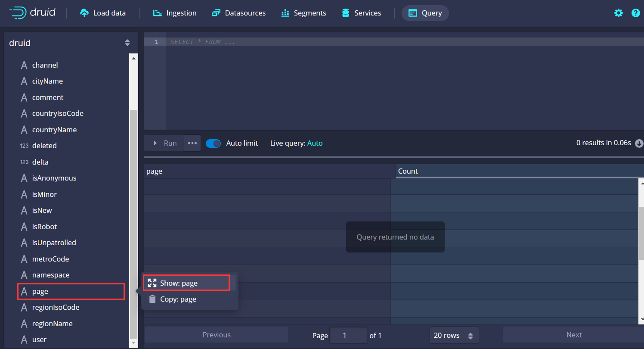Expand the druid schema selector

[x=69, y=43]
